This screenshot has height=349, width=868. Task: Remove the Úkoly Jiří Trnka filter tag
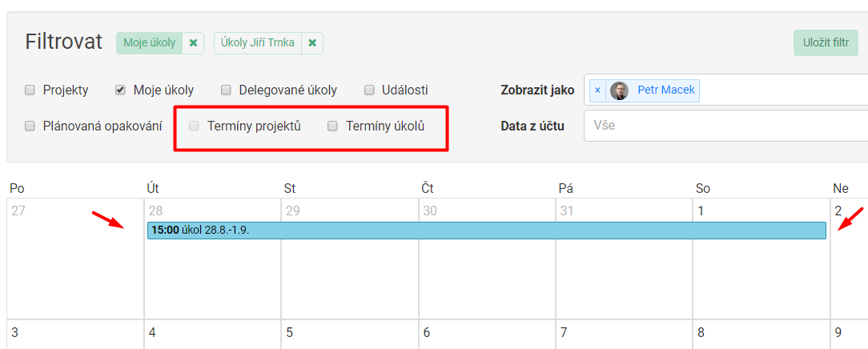(x=312, y=43)
